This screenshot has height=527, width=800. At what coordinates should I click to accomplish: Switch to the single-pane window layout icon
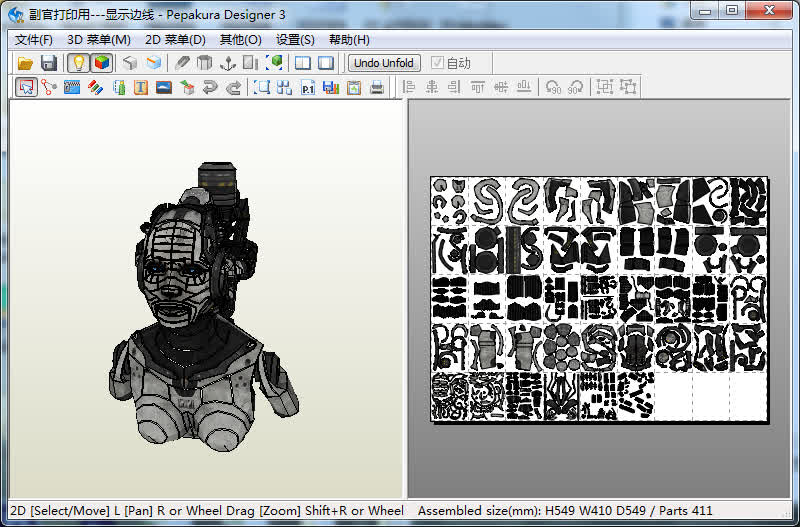click(x=326, y=63)
